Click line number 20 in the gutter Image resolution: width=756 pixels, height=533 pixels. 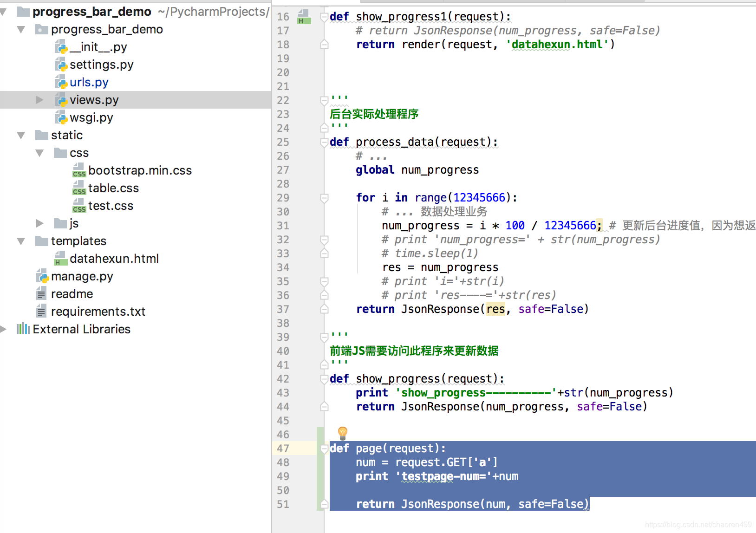[283, 72]
